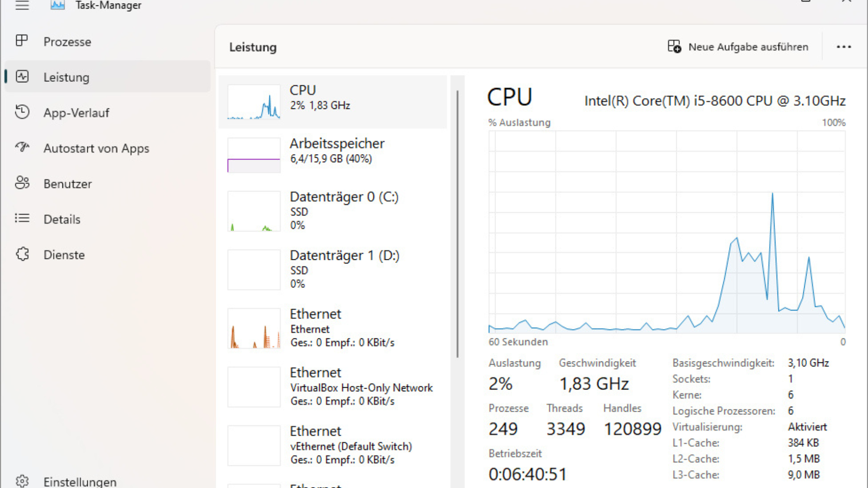The width and height of the screenshot is (868, 488).
Task: Click the Leistung performance icon in sidebar
Action: coord(22,77)
